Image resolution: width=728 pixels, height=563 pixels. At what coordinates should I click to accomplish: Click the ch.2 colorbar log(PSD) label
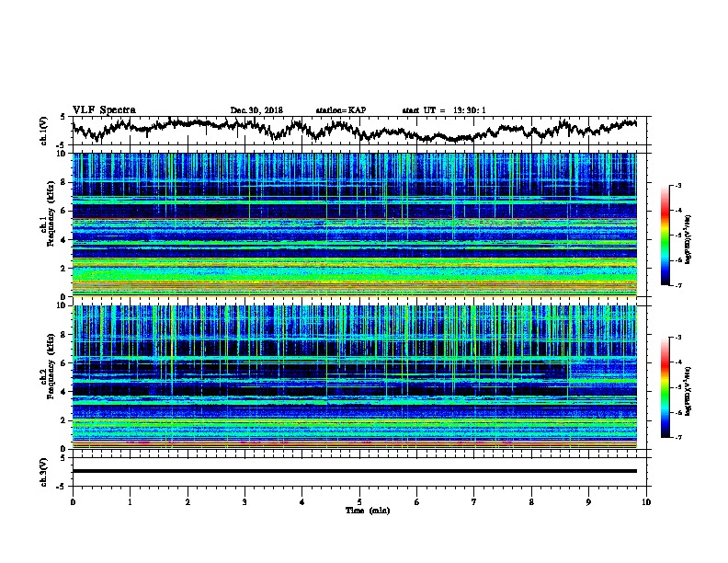click(x=688, y=391)
